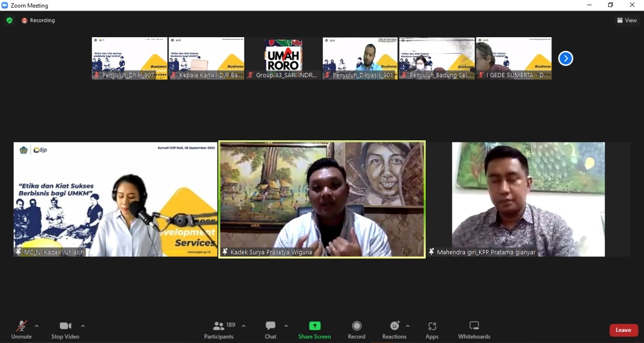The image size is (644, 343).
Task: Select the UMAH RORO participant thumbnail
Action: tap(283, 58)
